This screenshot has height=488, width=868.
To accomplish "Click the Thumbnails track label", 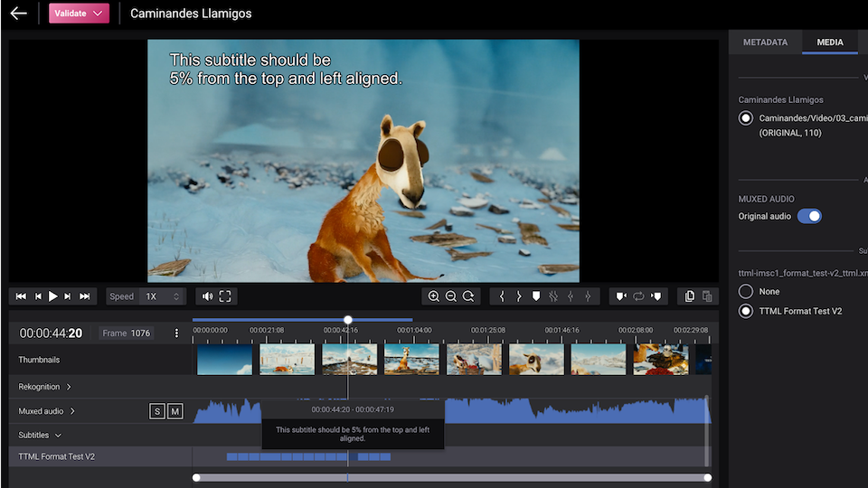I will (39, 360).
